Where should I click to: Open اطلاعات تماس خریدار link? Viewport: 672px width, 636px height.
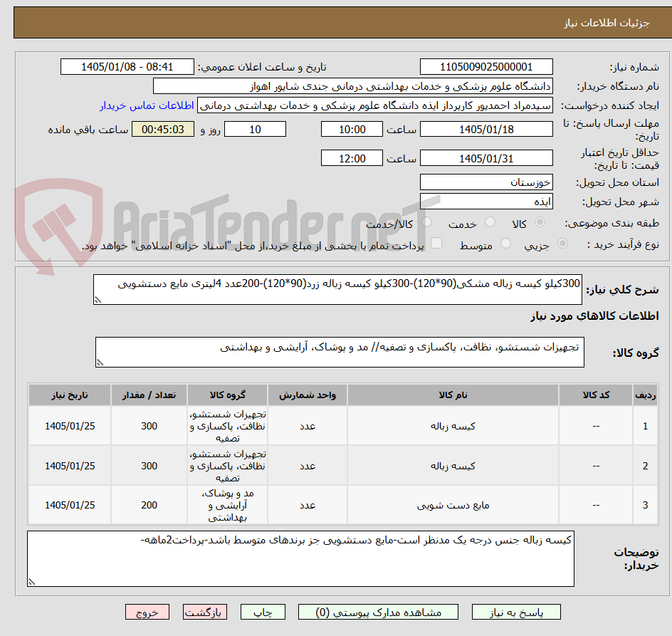click(x=147, y=105)
